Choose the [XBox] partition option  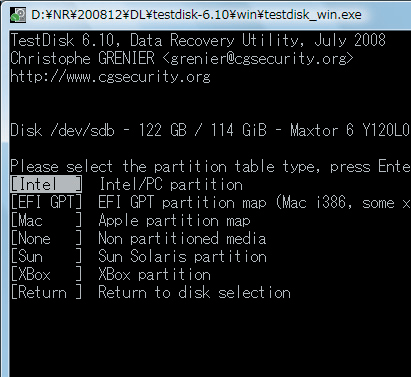point(46,274)
